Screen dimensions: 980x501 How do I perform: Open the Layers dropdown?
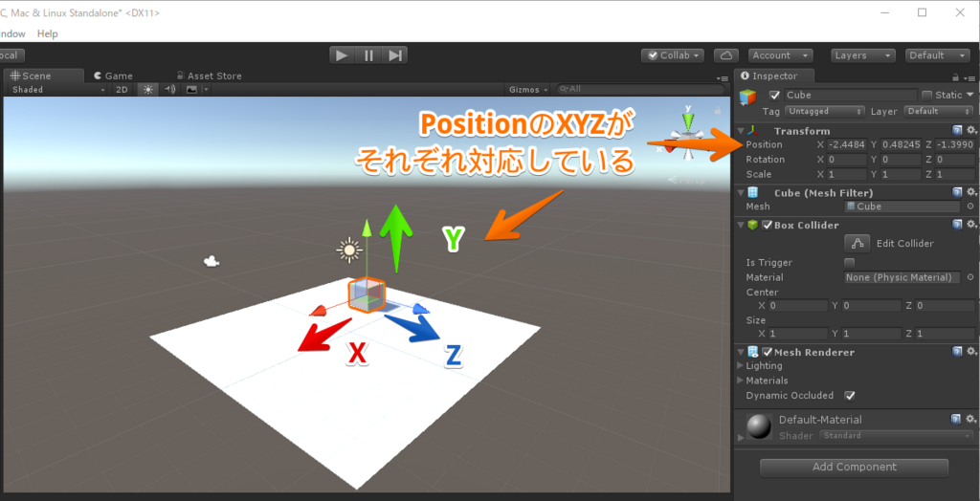(x=864, y=55)
